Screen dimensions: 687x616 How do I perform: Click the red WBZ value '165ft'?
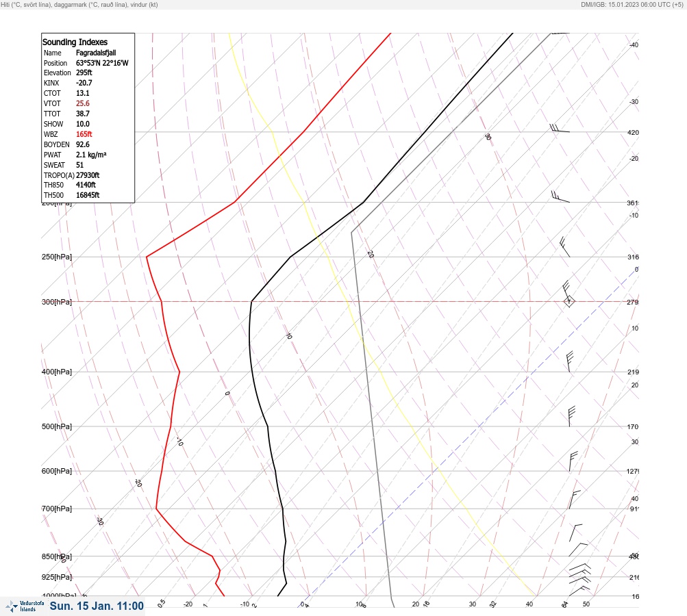pos(84,134)
